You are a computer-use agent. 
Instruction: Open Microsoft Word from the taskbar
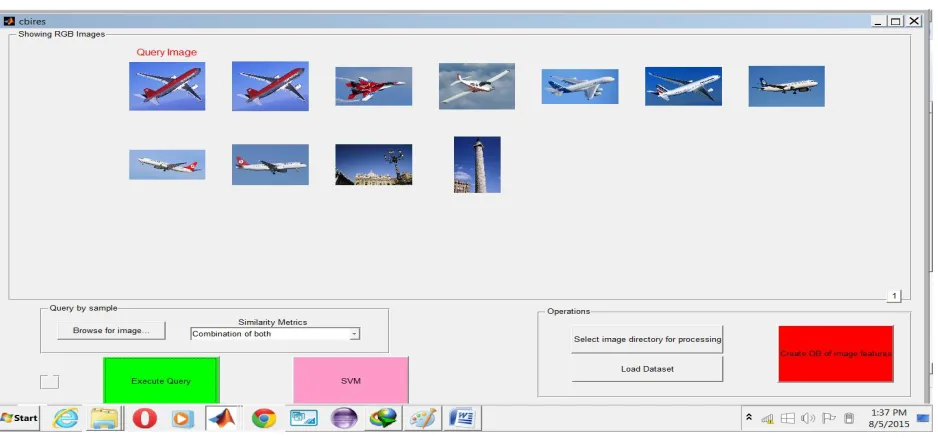tap(462, 418)
